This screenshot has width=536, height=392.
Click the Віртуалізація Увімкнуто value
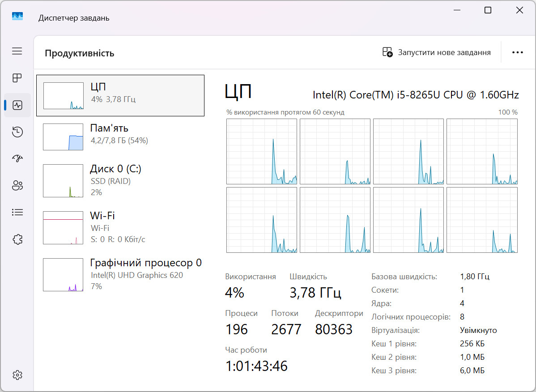[x=479, y=330]
